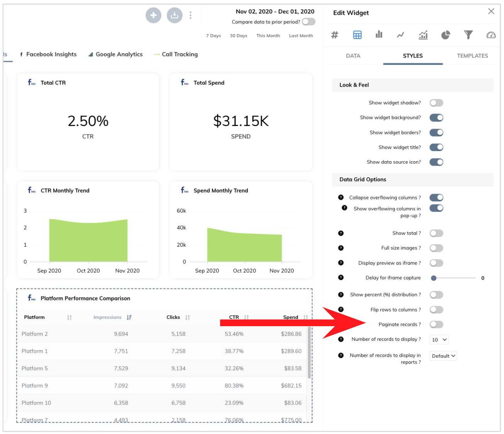Select Last Month date range

coord(301,36)
